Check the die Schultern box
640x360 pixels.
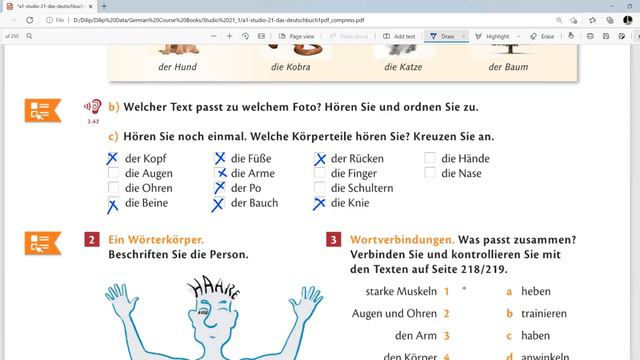point(320,188)
